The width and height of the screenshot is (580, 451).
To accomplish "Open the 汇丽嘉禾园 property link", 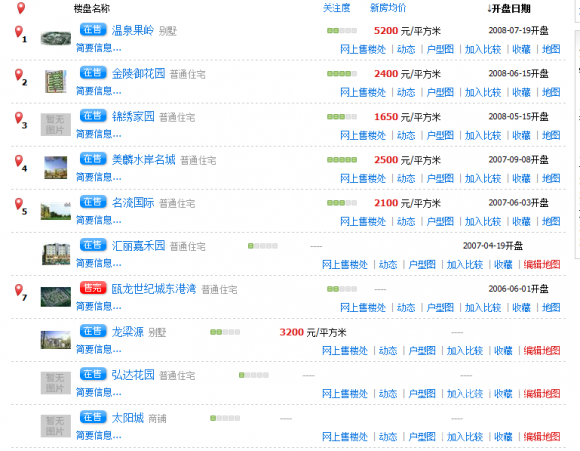I will 138,246.
